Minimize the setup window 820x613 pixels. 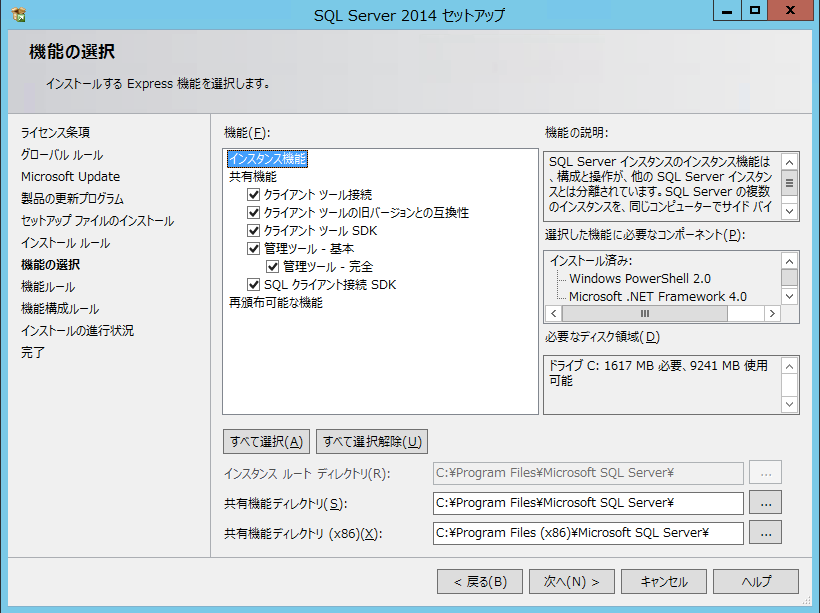coord(727,10)
